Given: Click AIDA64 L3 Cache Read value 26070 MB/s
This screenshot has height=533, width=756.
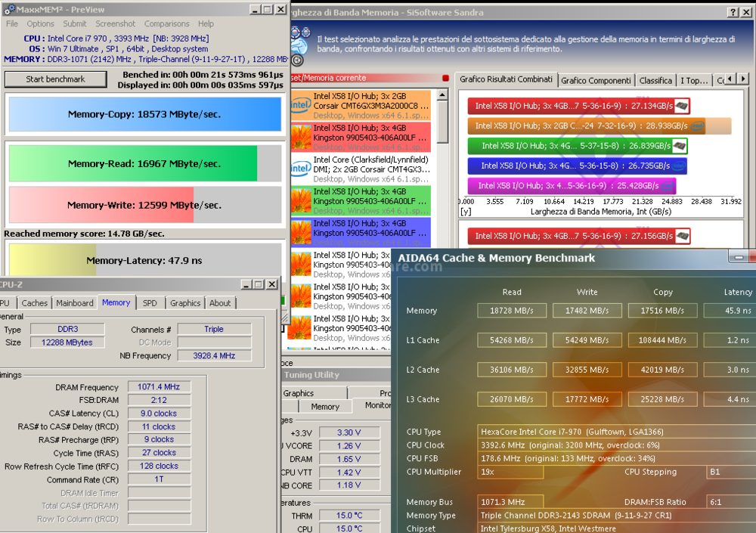Looking at the screenshot, I should [512, 399].
